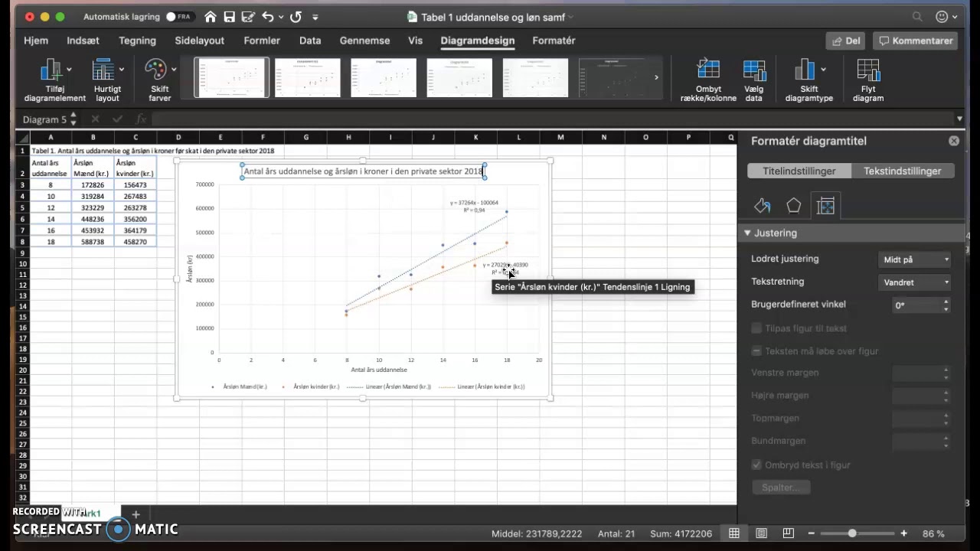Click the zoom out minus icon
The height and width of the screenshot is (551, 980).
tap(811, 533)
